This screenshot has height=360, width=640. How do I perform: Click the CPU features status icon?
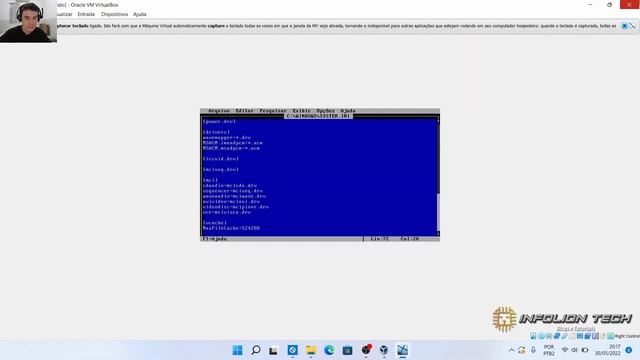tap(595, 336)
